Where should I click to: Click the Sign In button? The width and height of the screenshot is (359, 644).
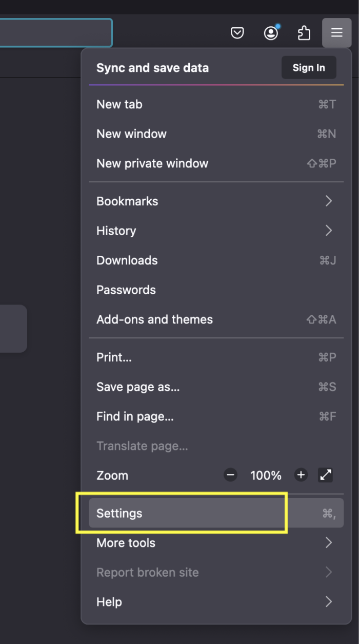click(x=308, y=67)
